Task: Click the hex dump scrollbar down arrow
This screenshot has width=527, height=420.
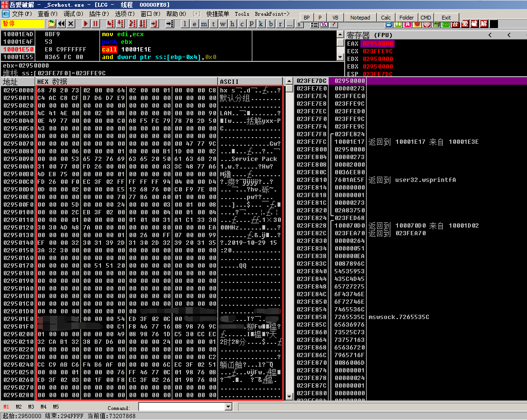Action: pos(289,397)
